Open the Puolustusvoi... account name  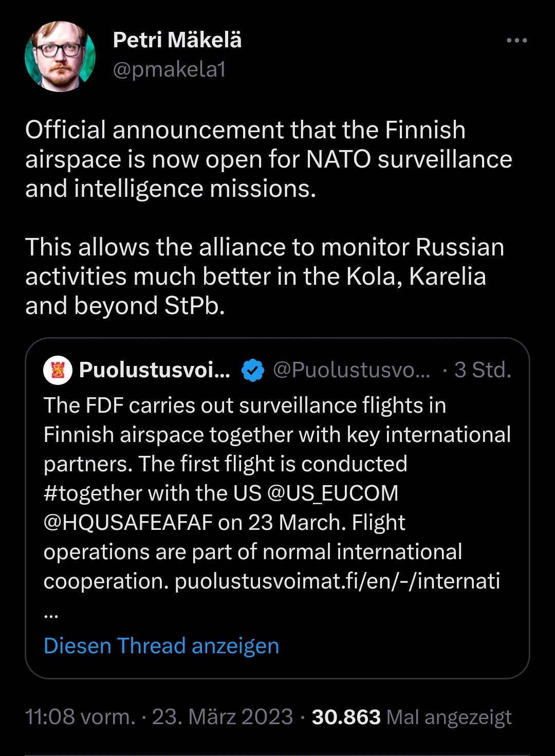point(155,370)
